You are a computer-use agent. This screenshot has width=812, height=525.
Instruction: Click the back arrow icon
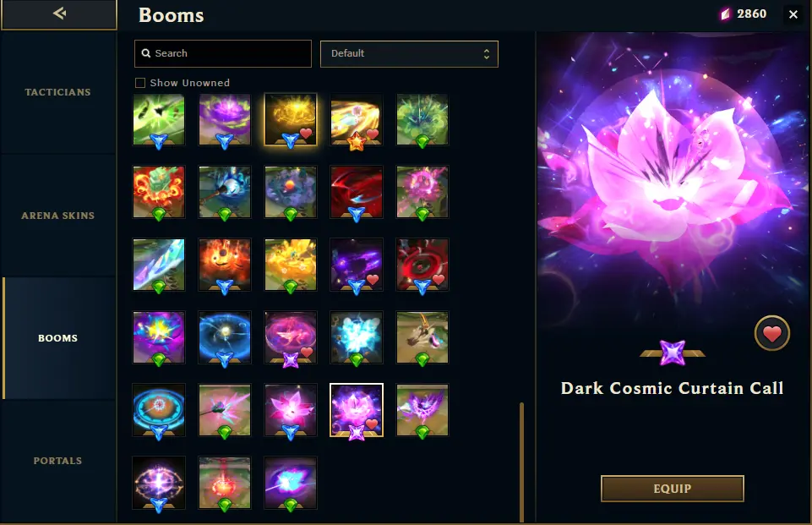59,14
